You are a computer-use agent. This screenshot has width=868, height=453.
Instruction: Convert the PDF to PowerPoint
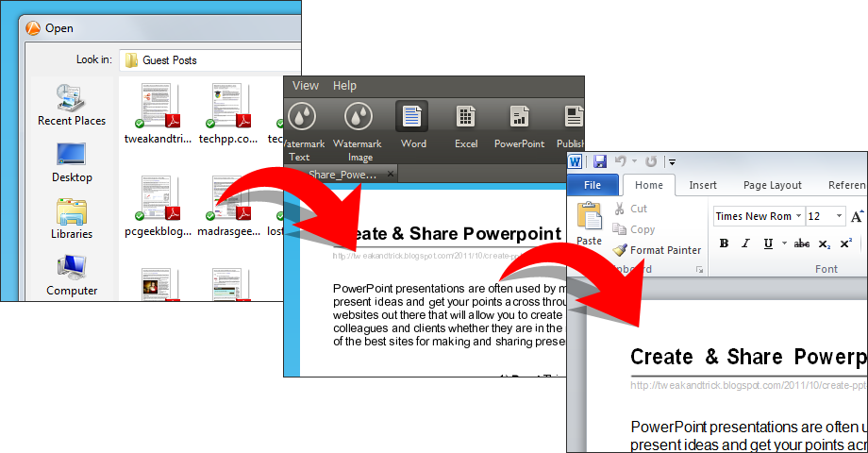[519, 126]
